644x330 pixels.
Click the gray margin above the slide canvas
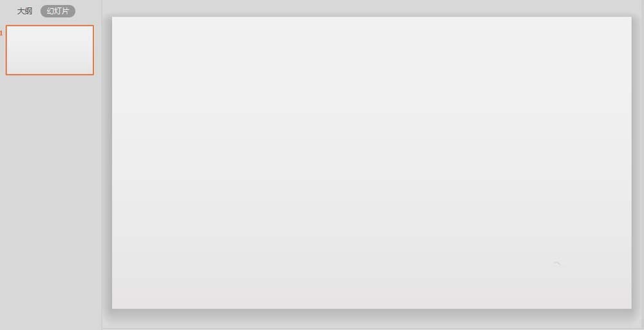[x=372, y=7]
